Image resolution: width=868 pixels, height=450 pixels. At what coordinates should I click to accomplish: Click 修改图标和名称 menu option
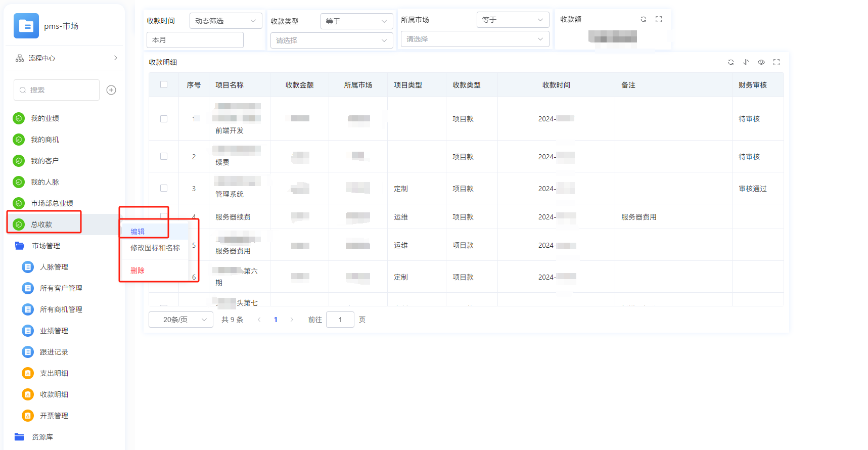[155, 248]
